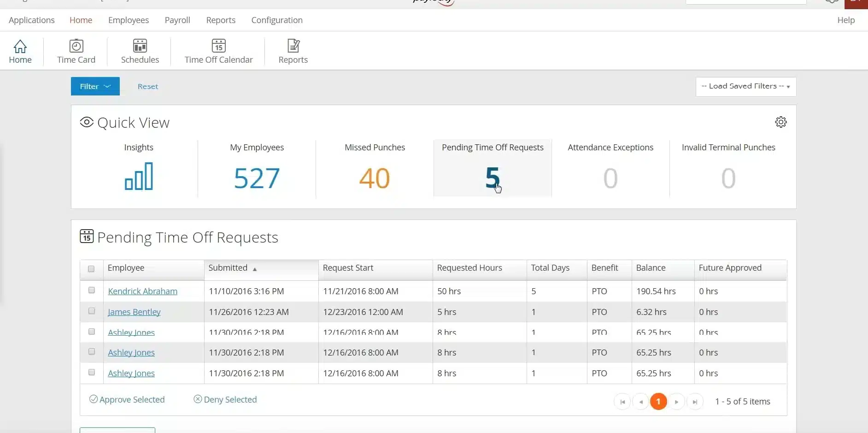Image resolution: width=868 pixels, height=433 pixels.
Task: Go to last page of results
Action: pos(695,402)
